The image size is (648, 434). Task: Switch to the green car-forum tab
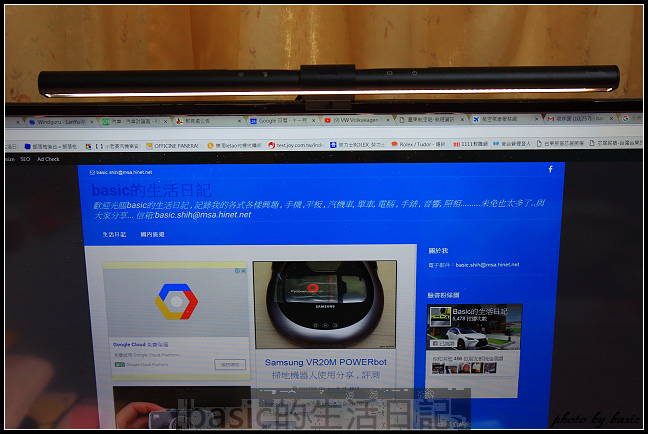134,122
